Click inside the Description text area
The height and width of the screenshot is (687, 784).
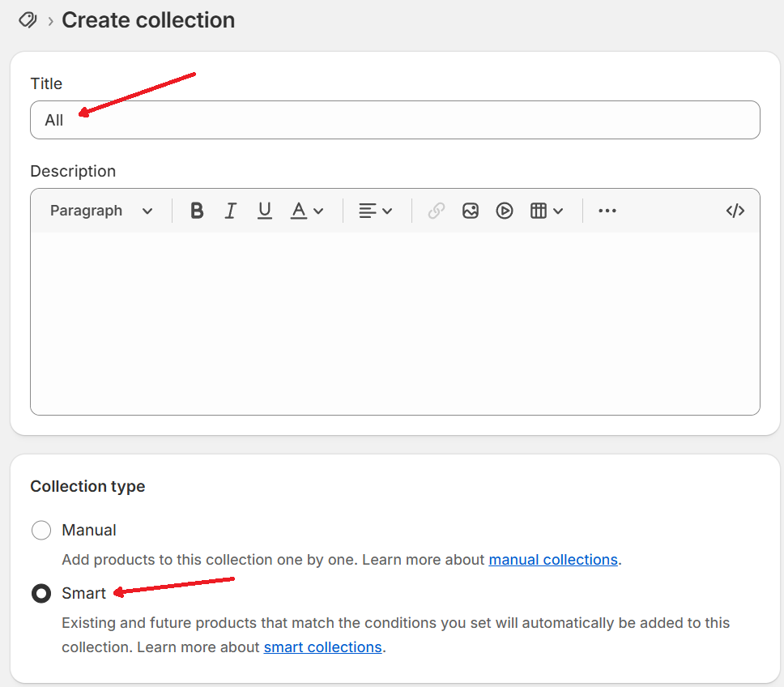[395, 323]
